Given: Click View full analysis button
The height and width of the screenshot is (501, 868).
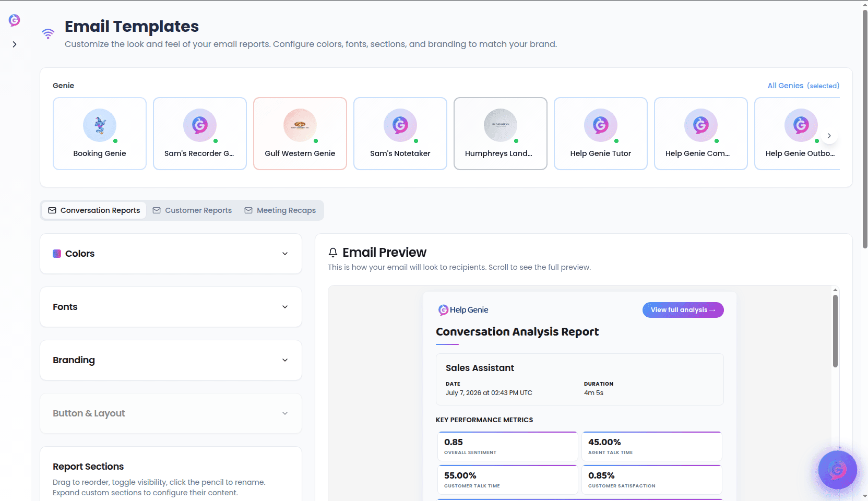Looking at the screenshot, I should tap(683, 310).
